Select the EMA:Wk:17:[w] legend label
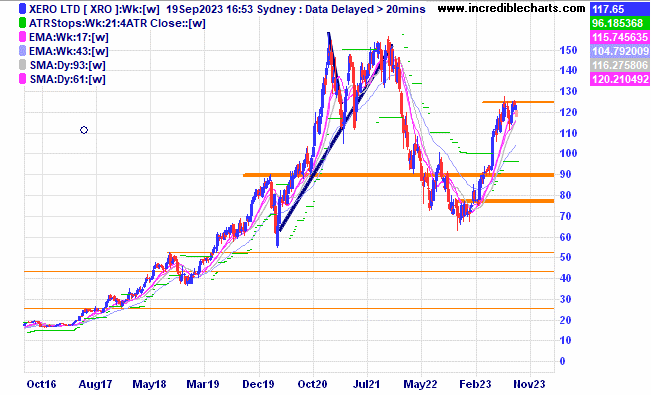Image resolution: width=651 pixels, height=395 pixels. [69, 37]
